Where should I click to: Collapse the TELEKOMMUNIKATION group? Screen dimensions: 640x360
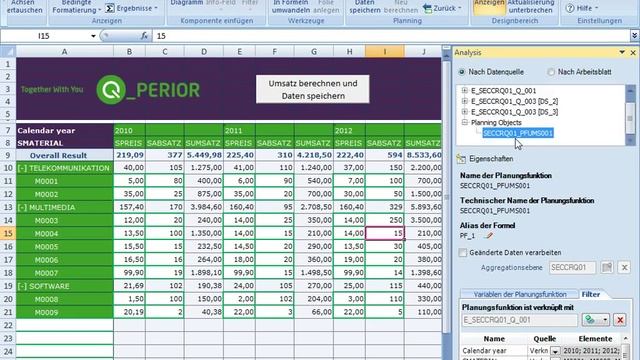coord(22,168)
